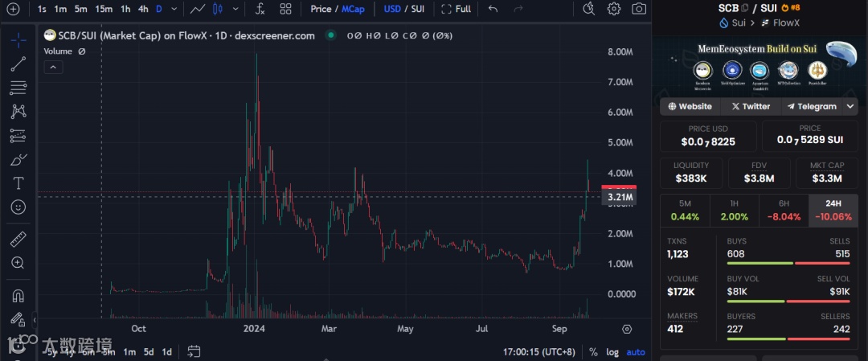Switch chart to Price mode
This screenshot has width=868, height=361.
pyautogui.click(x=321, y=9)
